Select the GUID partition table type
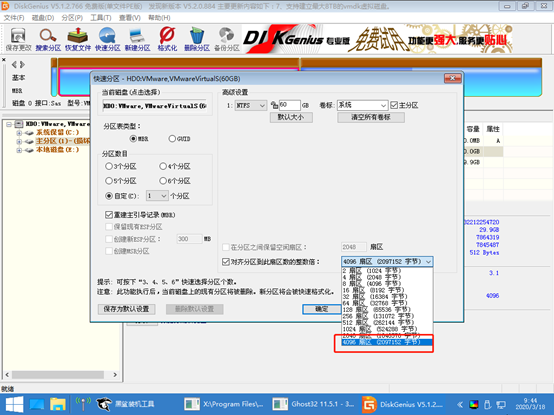Viewport: 554px width, 415px height. pyautogui.click(x=172, y=139)
